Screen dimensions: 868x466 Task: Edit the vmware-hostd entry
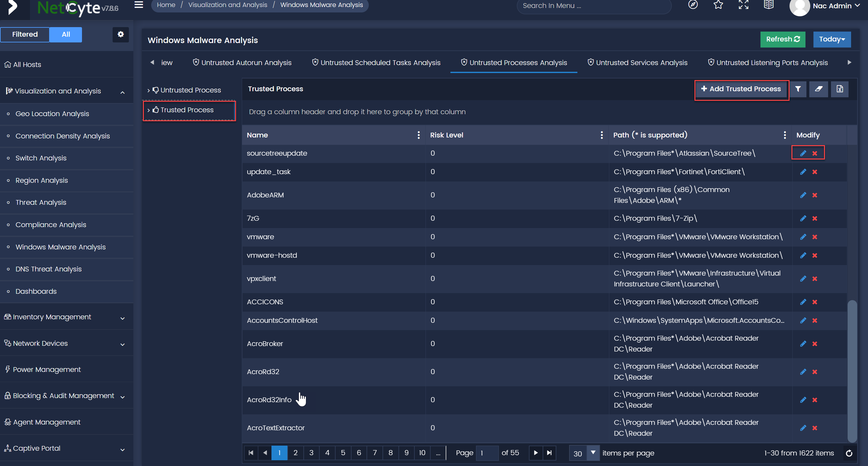(803, 255)
